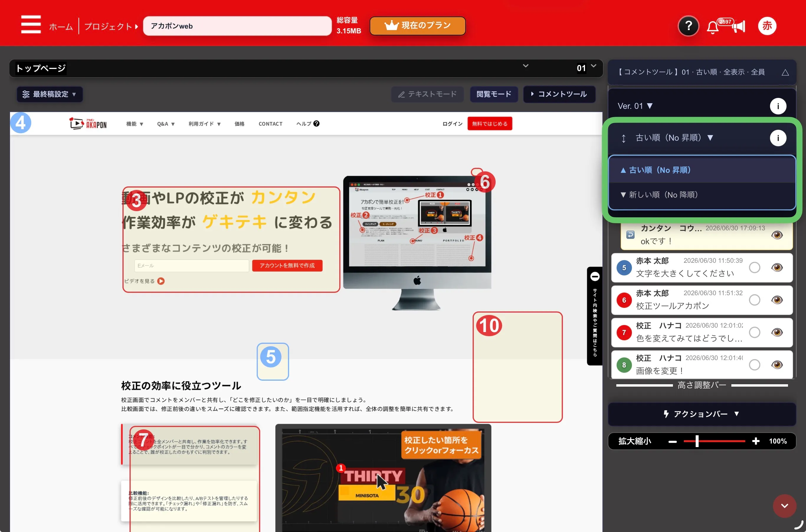Click the video play icon next to ビデオを見る
This screenshot has width=806, height=532.
[161, 281]
